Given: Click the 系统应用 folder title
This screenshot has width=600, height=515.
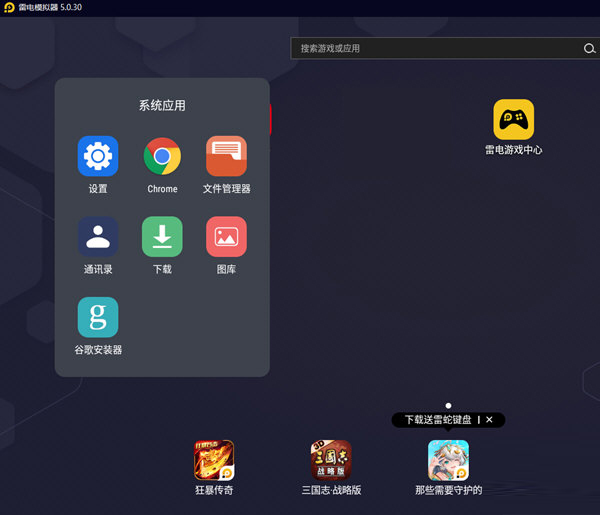Looking at the screenshot, I should click(x=162, y=105).
